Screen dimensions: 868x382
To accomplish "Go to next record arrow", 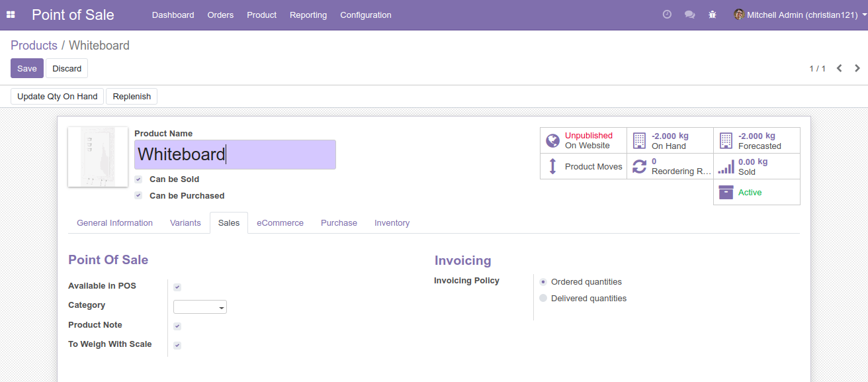I will (857, 68).
